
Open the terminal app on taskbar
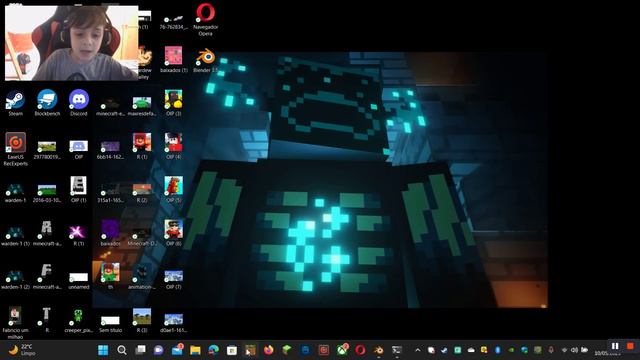tap(397, 350)
